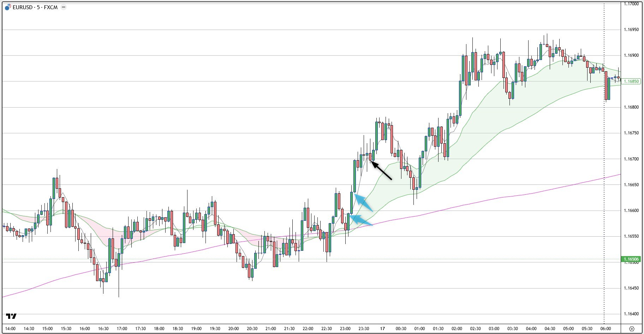
Task: Click the 14:00 label on the time axis
Action: click(x=10, y=329)
